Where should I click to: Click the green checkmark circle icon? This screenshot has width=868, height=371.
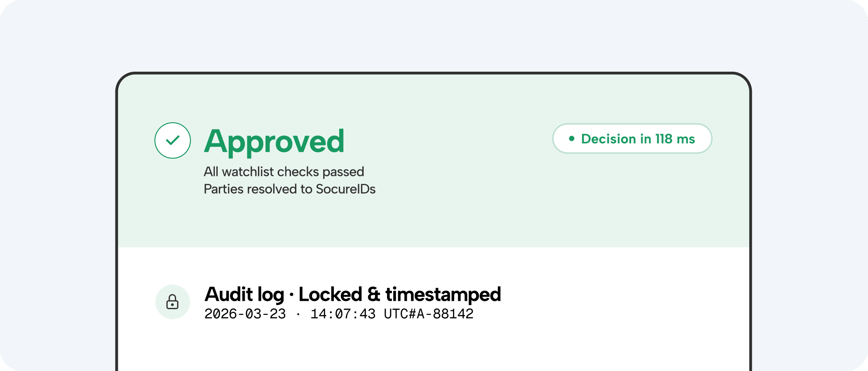coord(173,141)
